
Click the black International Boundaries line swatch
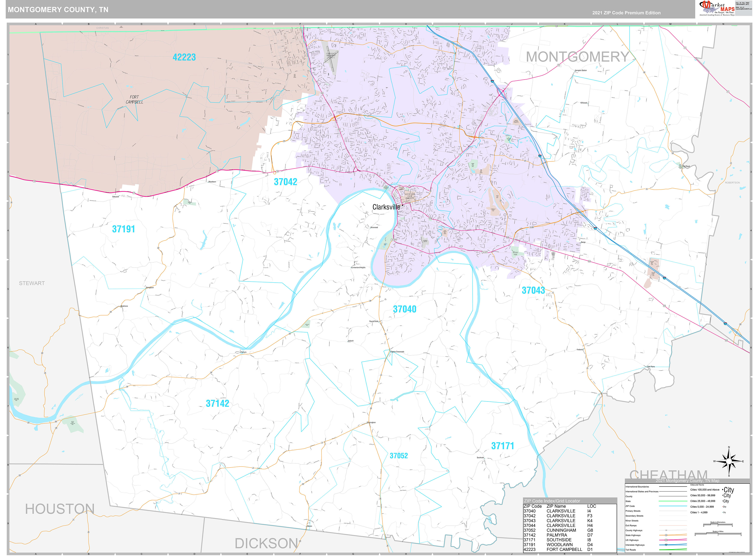(x=673, y=487)
